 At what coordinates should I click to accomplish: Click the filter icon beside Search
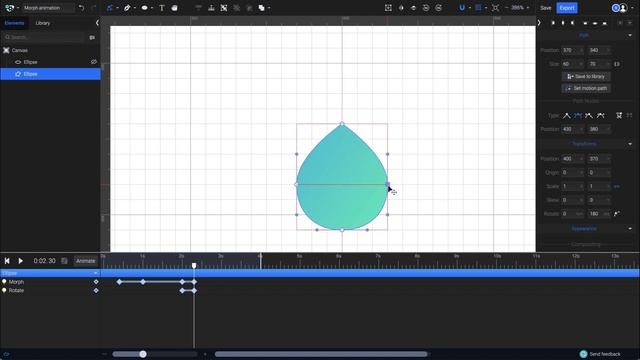pos(92,37)
